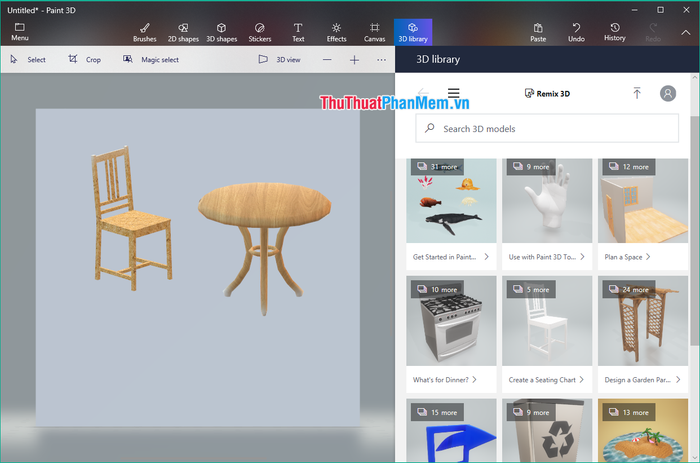
Task: Open Design a Garden Par... link
Action: (x=642, y=380)
